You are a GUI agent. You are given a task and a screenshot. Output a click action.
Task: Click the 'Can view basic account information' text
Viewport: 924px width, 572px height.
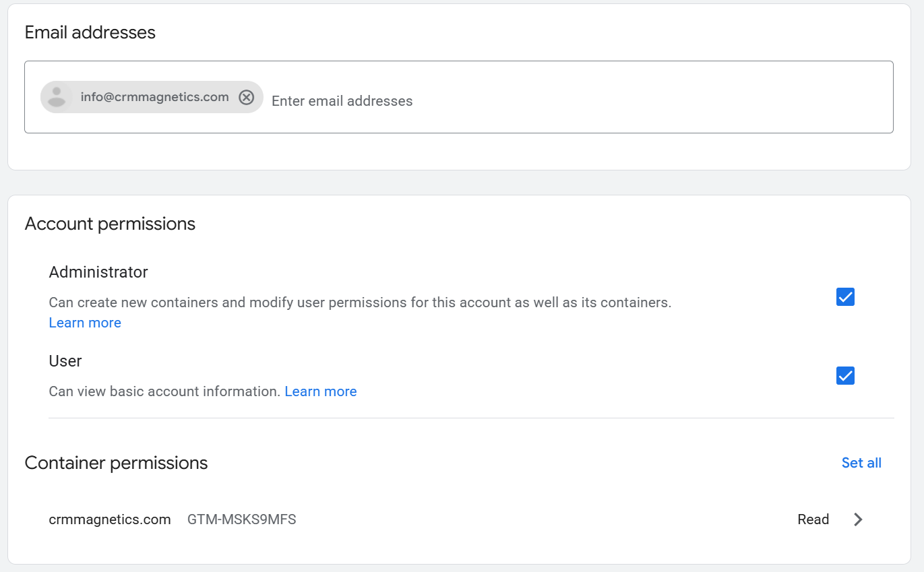coord(164,391)
